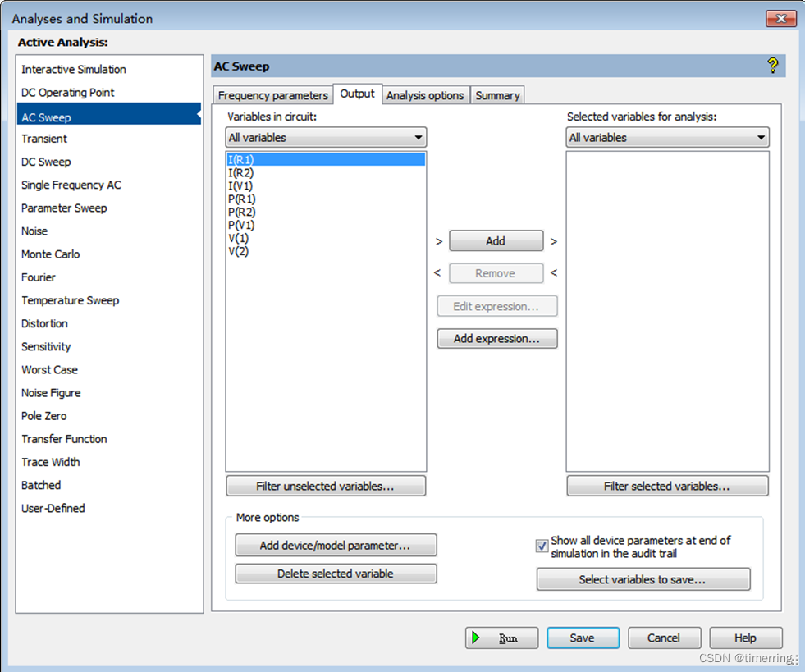Click the green Run play icon

coord(476,638)
